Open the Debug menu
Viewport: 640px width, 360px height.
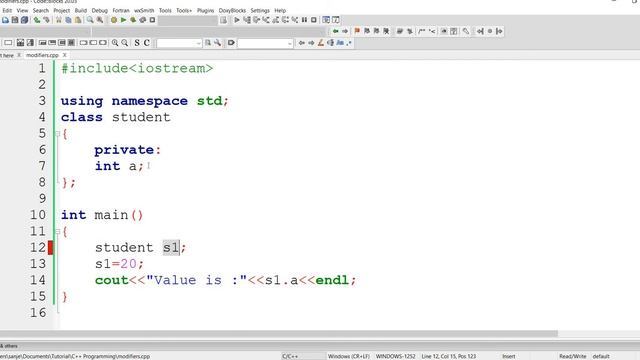tap(100, 10)
